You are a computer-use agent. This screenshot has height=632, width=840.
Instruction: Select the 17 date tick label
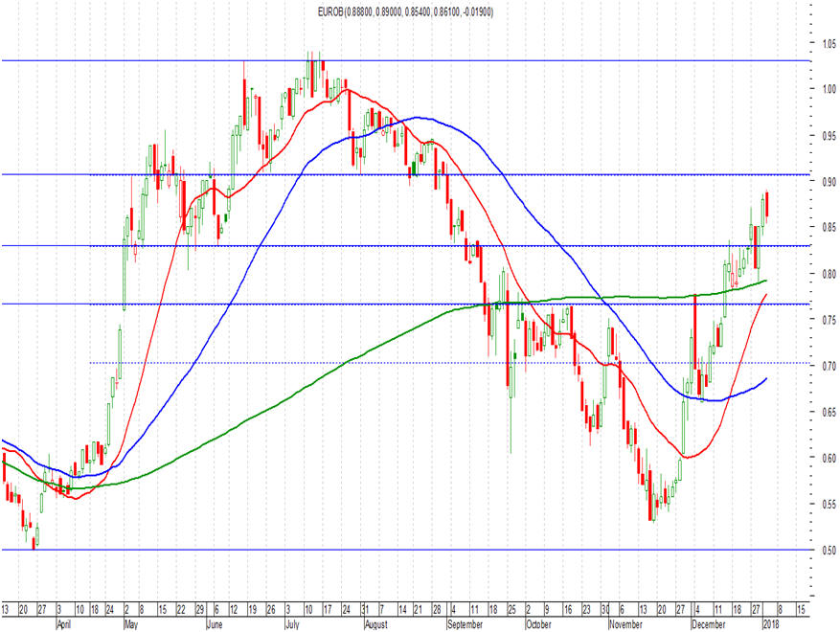pyautogui.click(x=328, y=610)
